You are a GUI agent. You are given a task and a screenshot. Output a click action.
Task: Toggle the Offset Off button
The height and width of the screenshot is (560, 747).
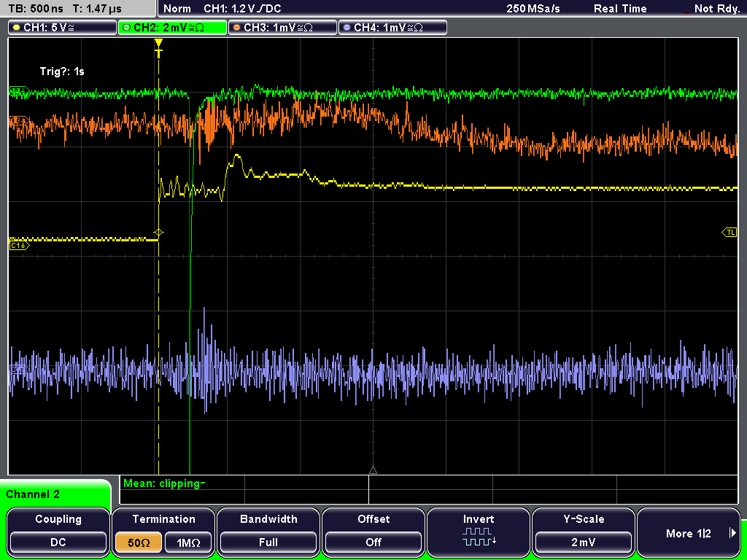(373, 532)
